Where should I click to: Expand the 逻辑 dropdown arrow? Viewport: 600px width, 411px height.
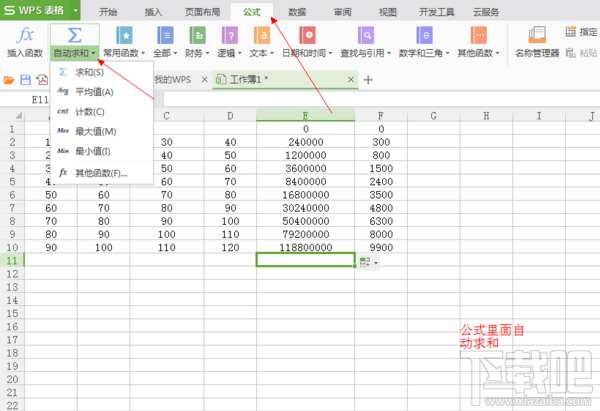coord(240,53)
